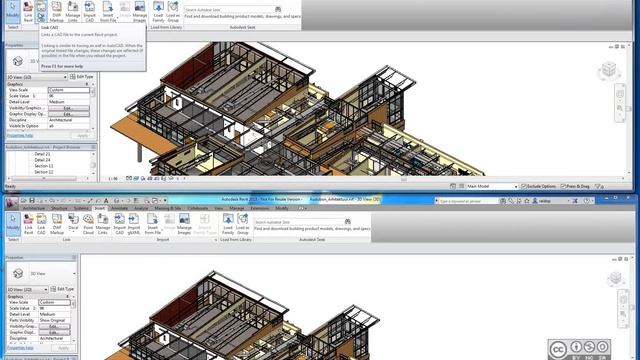
Task: Click upper viewport horizontal scrollbar
Action: (x=404, y=179)
